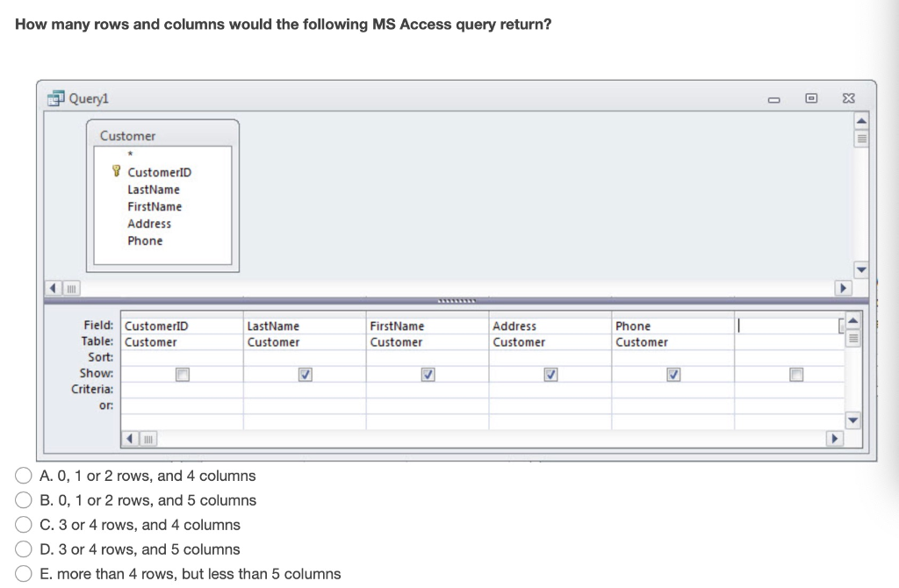Uncheck Show box for Address column
899x588 pixels.
(550, 375)
